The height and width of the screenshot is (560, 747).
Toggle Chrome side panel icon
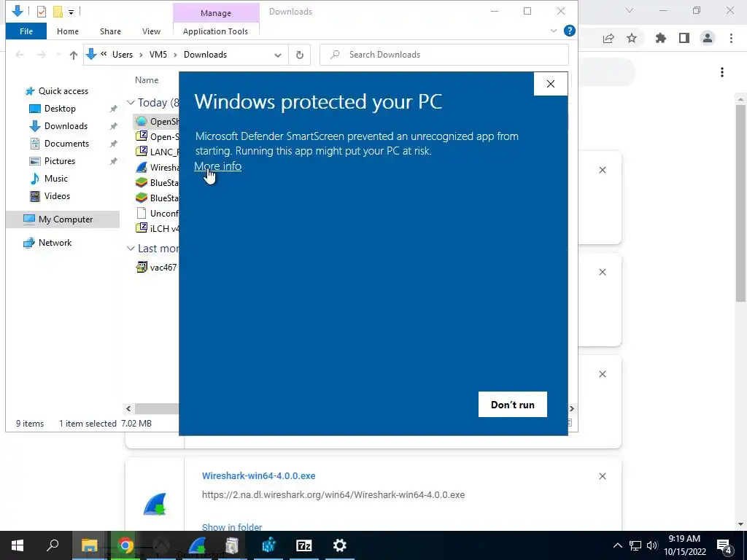click(684, 38)
